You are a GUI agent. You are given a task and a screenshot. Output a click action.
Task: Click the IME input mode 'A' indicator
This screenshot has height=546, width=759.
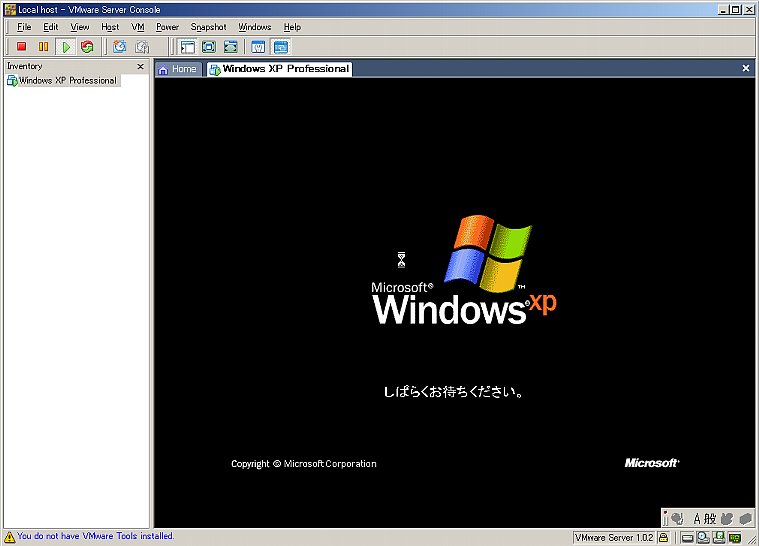coord(698,519)
